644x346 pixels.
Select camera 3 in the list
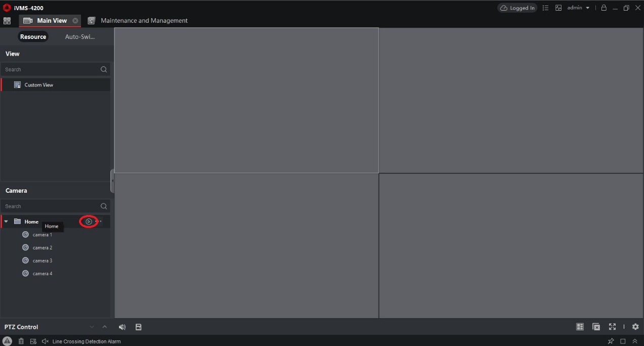click(x=43, y=261)
